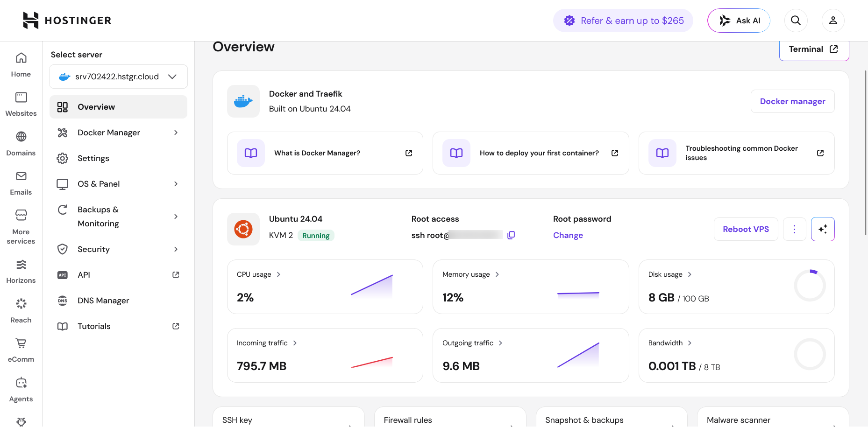Open DNS Manager menu item

coord(119,301)
